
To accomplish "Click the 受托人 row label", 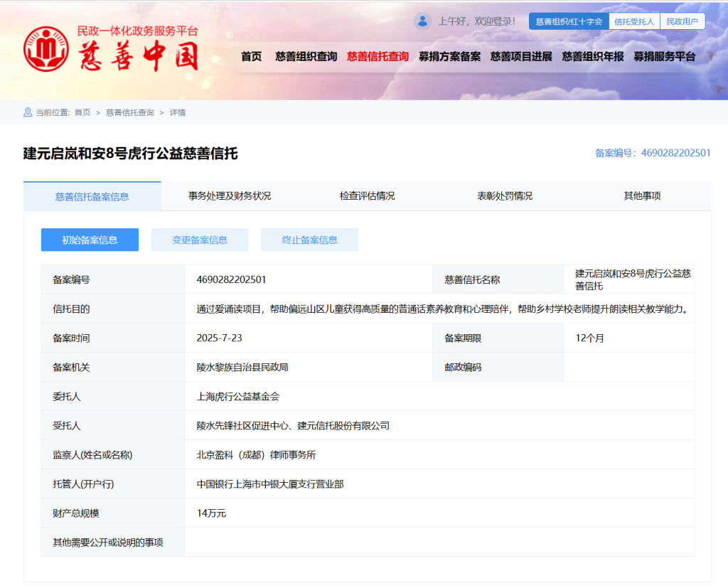I will click(x=66, y=426).
